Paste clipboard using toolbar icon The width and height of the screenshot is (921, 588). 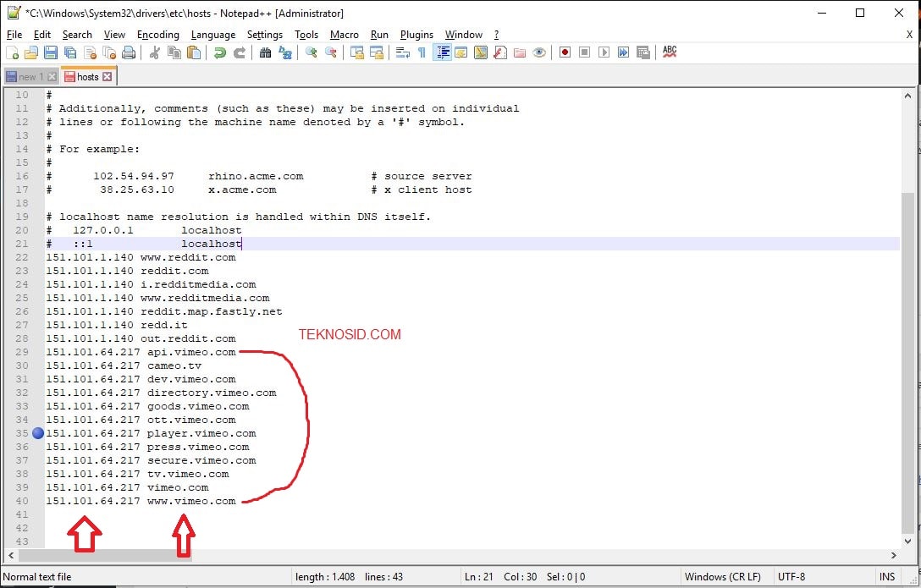pos(194,52)
